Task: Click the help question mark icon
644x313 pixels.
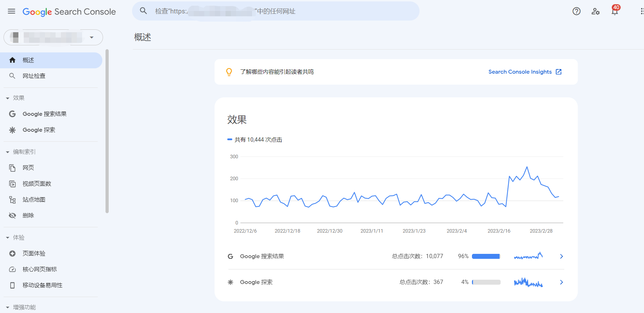Action: [x=576, y=11]
